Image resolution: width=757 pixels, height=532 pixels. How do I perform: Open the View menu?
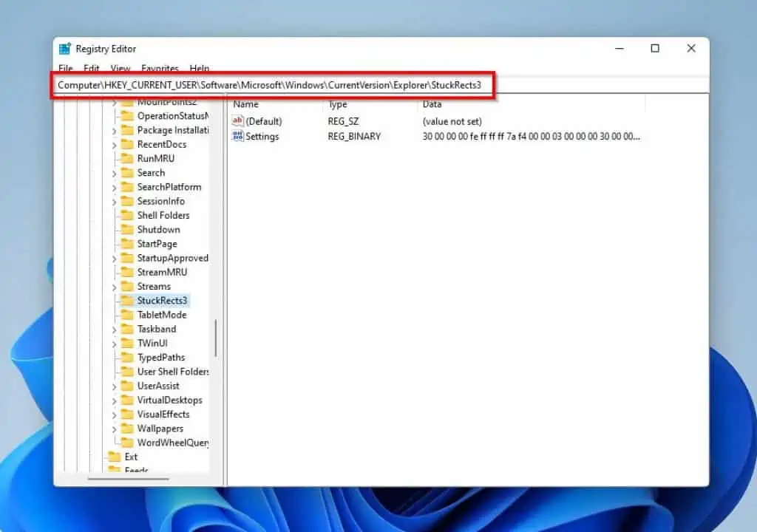pyautogui.click(x=120, y=68)
